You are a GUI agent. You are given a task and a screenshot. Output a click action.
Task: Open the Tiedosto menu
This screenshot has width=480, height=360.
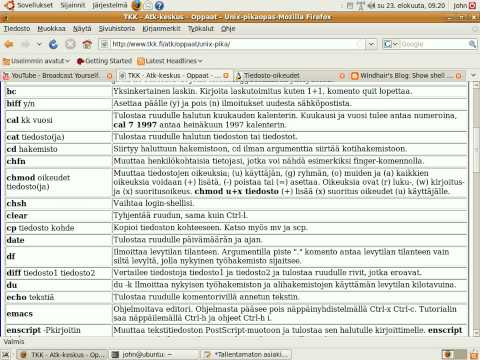[x=17, y=29]
